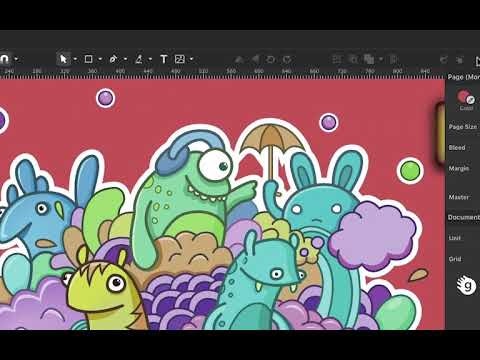Select the Bezigon tool icon
The image size is (480, 360).
coord(139,59)
